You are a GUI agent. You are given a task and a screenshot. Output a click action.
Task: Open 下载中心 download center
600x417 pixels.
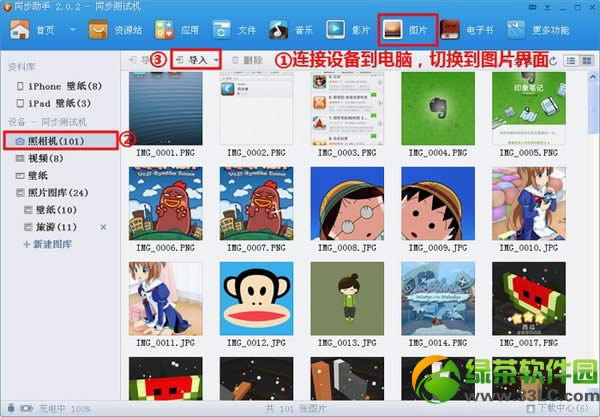558,408
